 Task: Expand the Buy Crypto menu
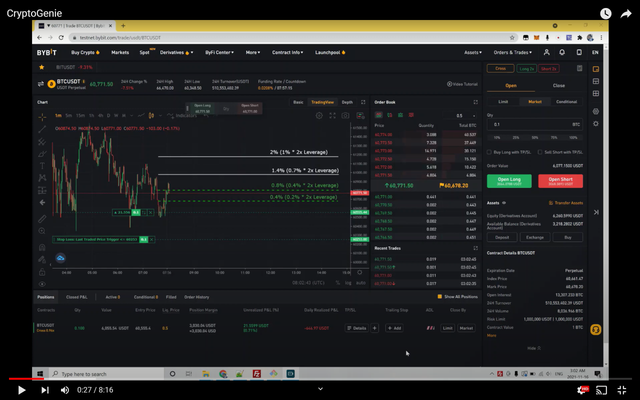(85, 52)
